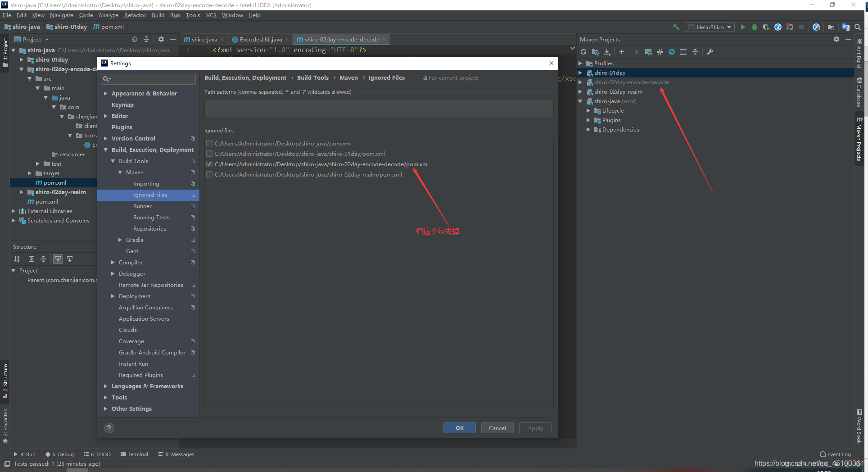Click Download Sources icon in Maven panel
Screen dimensions: 868x472
(x=607, y=52)
